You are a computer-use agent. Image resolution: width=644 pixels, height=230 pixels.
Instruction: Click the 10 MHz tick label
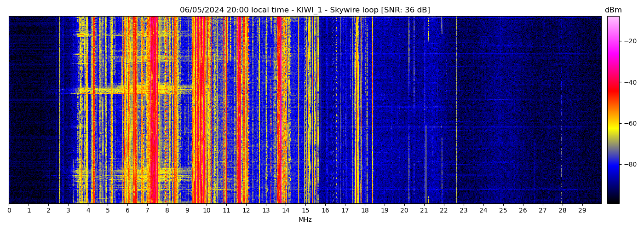click(x=207, y=211)
